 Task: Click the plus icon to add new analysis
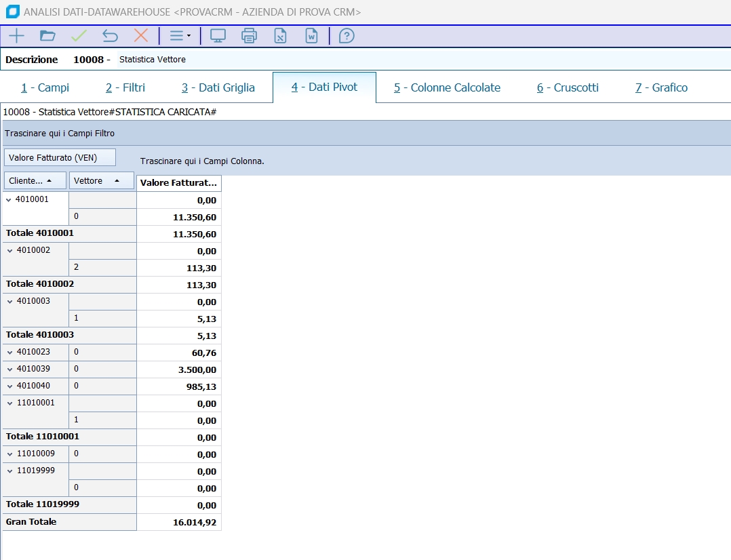coord(16,36)
